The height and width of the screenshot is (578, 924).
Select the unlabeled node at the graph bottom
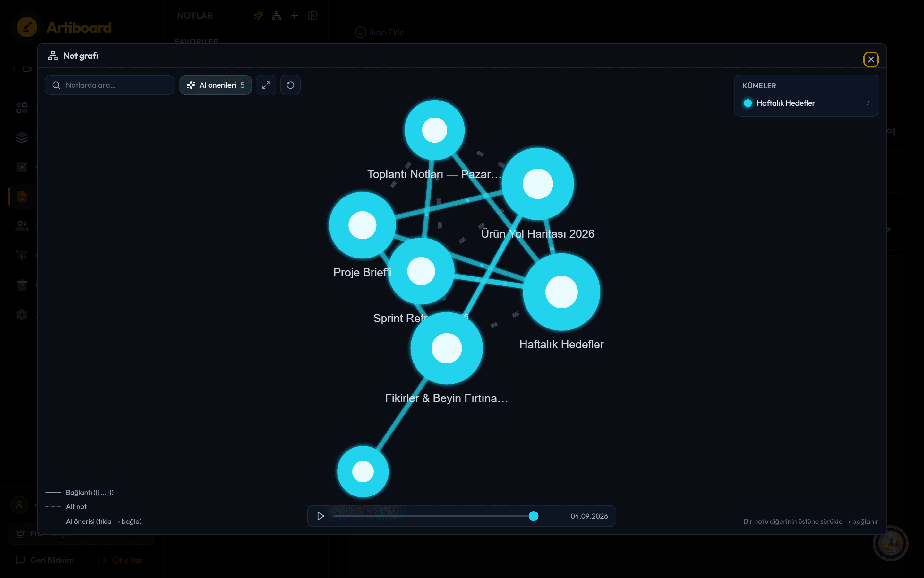pos(363,471)
